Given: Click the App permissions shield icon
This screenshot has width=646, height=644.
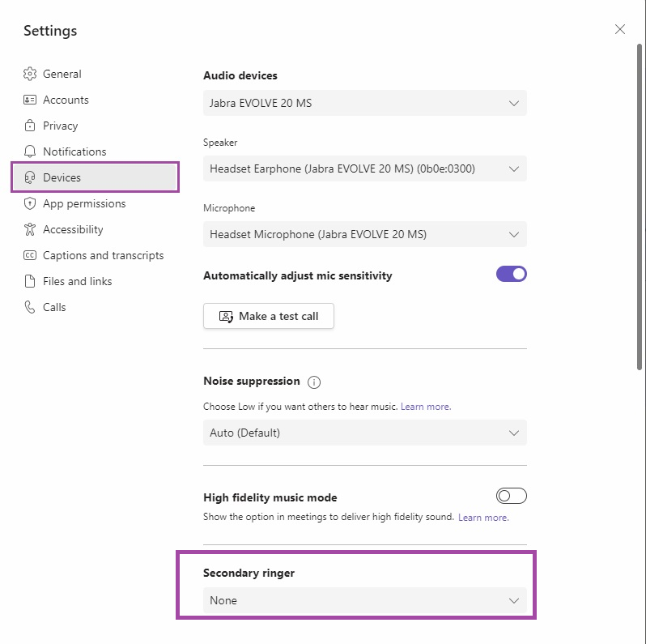Looking at the screenshot, I should (30, 203).
